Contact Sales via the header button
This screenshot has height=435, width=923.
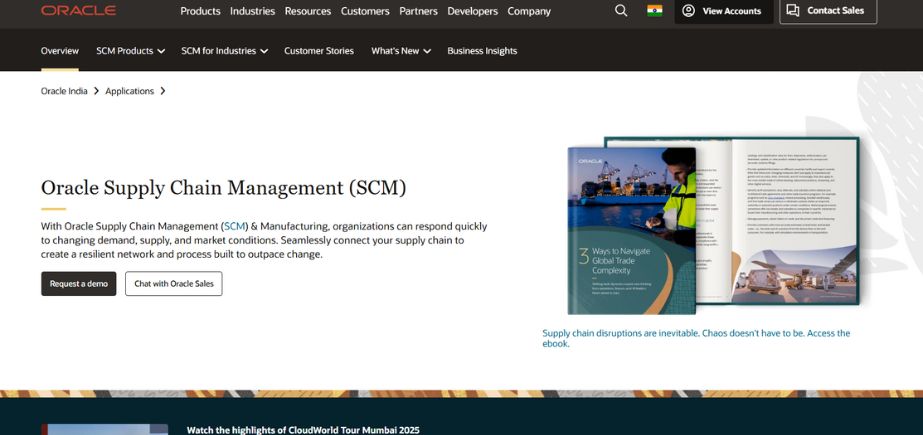pos(828,11)
